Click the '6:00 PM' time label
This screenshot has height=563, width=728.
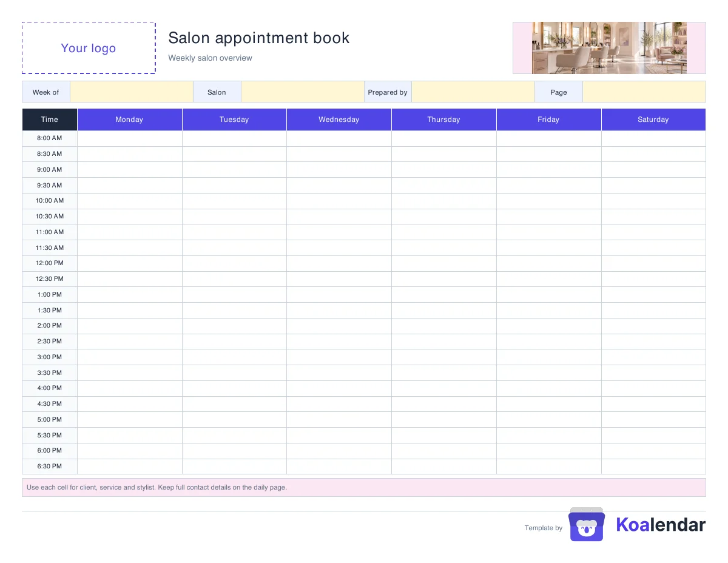coord(50,451)
